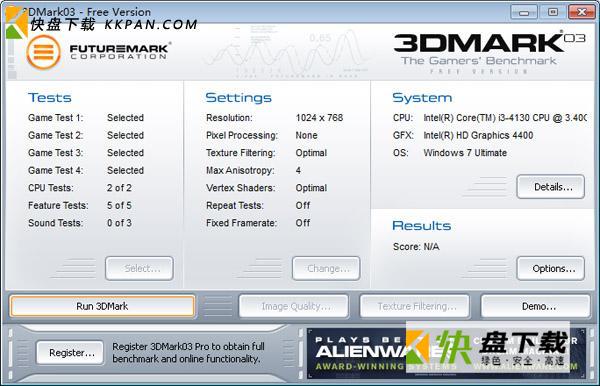This screenshot has width=600, height=386.
Task: Click CPU Tests value 2 of 2
Action: [119, 188]
